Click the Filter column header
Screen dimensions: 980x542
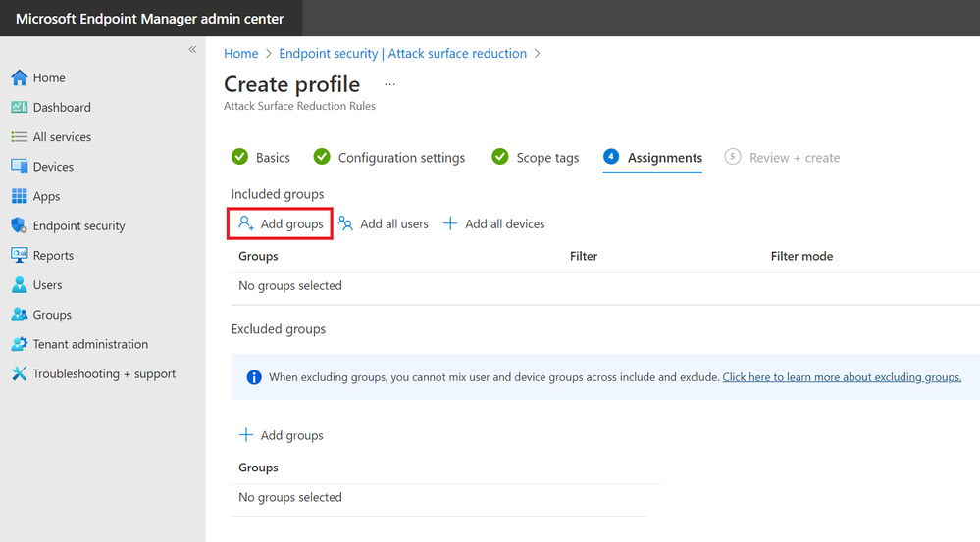point(584,256)
